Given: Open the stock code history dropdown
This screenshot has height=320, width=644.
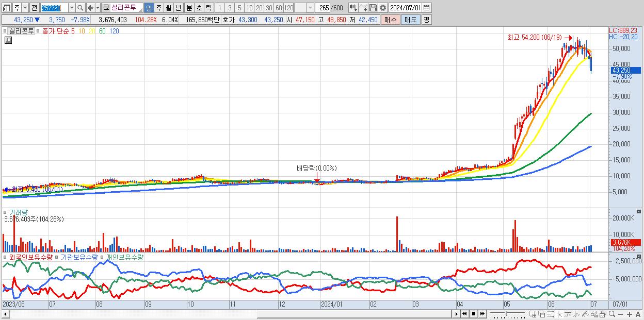Looking at the screenshot, I should 72,8.
